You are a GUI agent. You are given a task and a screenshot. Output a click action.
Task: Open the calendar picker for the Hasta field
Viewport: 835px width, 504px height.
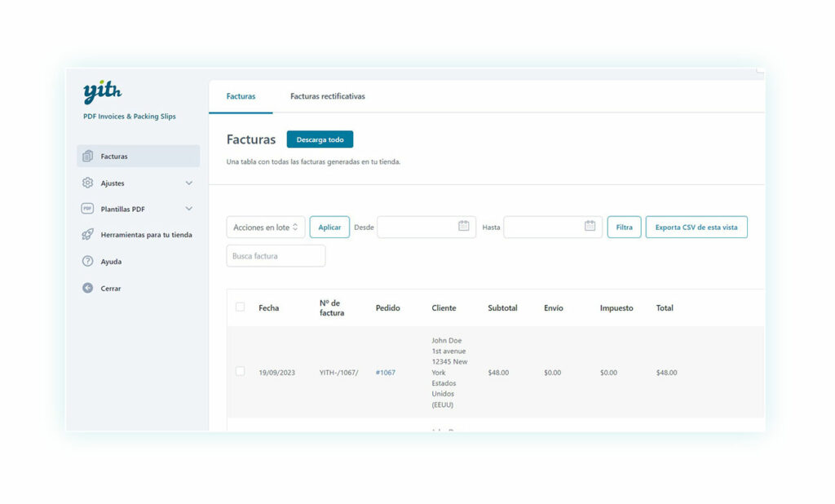tap(592, 226)
